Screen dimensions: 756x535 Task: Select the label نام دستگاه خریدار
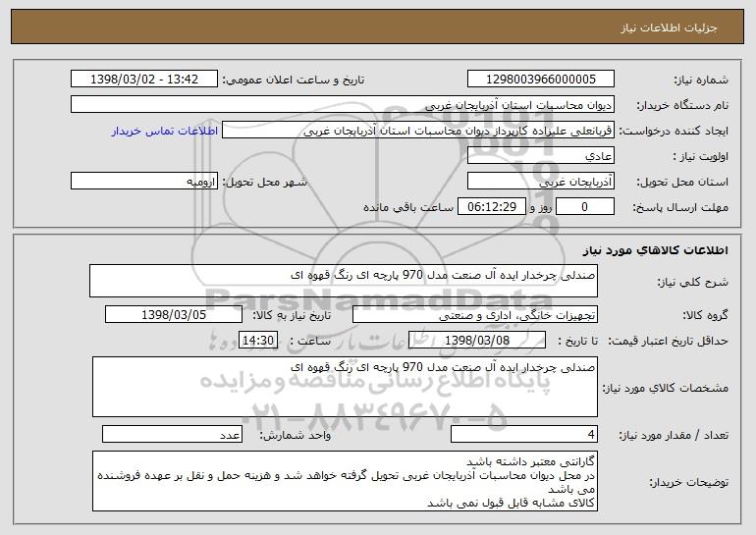(682, 105)
